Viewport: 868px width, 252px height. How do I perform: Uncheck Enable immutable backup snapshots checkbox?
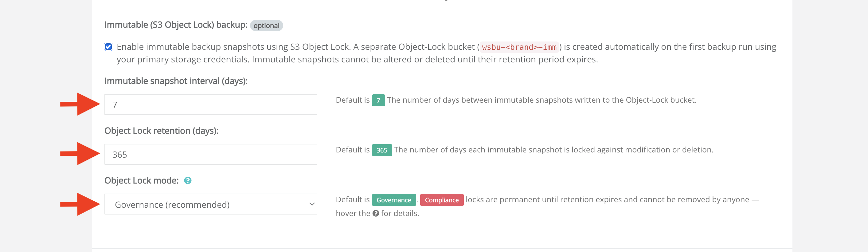click(x=108, y=46)
